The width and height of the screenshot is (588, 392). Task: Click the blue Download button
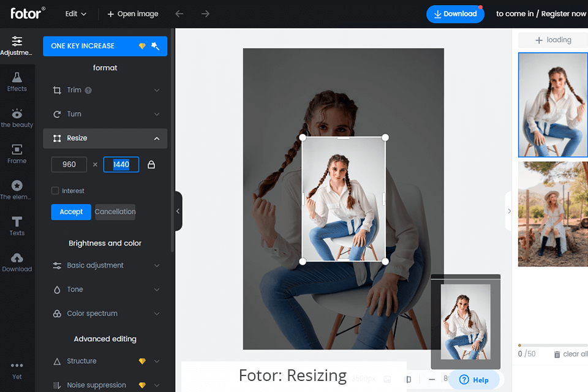[x=455, y=14]
